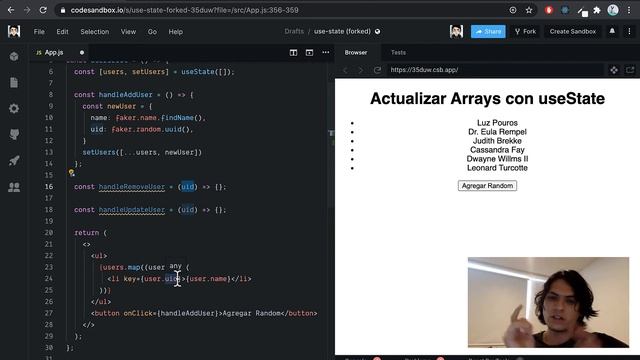640x360 pixels.
Task: Open the Edit menu
Action: click(x=62, y=31)
